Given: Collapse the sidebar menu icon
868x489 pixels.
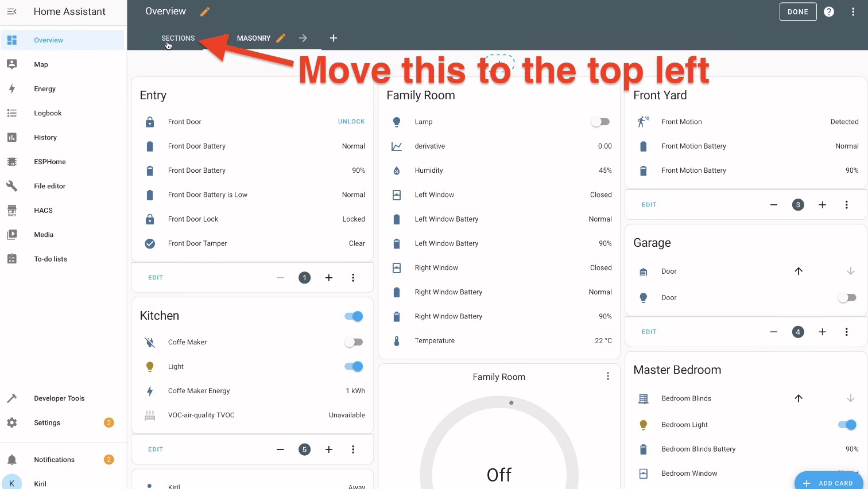Looking at the screenshot, I should pos(11,11).
